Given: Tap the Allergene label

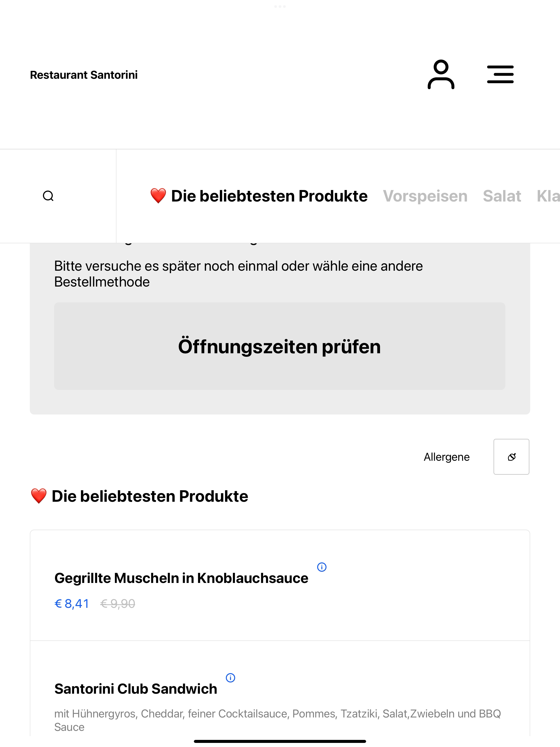Looking at the screenshot, I should pos(447,457).
